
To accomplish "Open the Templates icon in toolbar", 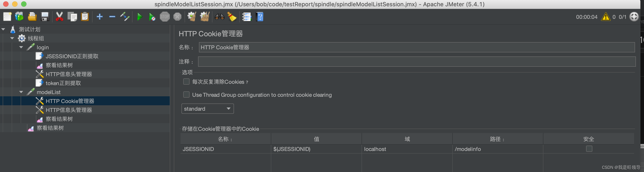I will pyautogui.click(x=19, y=17).
